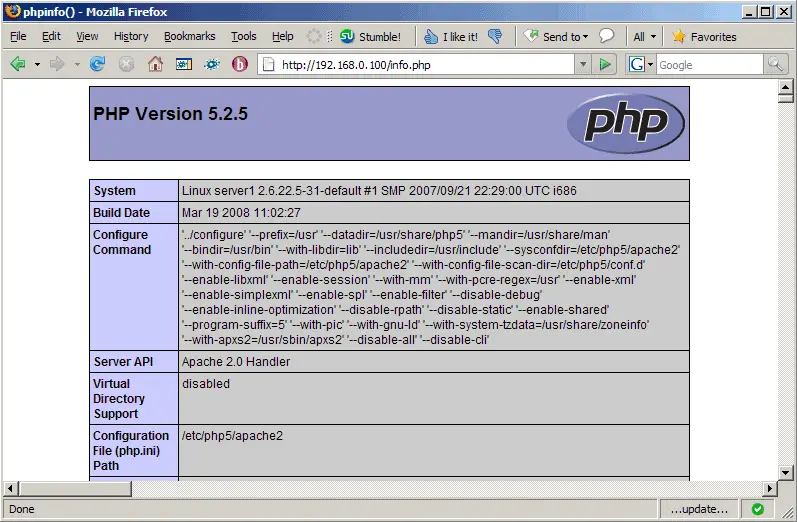Click the 'Apache 2.0 Handler' value
Screen dimensions: 797x522
pos(236,361)
